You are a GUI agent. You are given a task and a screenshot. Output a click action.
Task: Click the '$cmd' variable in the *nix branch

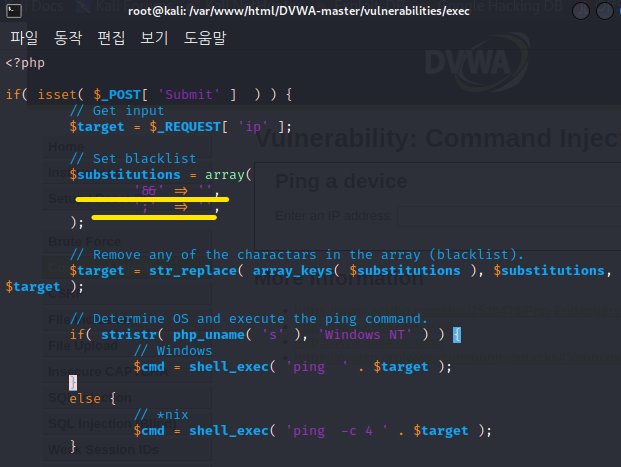[149, 431]
